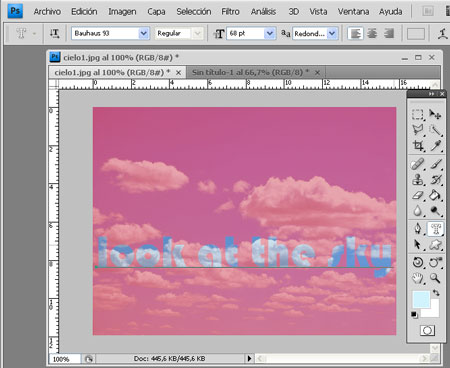Select the 3D Orbit camera tool

pyautogui.click(x=435, y=262)
